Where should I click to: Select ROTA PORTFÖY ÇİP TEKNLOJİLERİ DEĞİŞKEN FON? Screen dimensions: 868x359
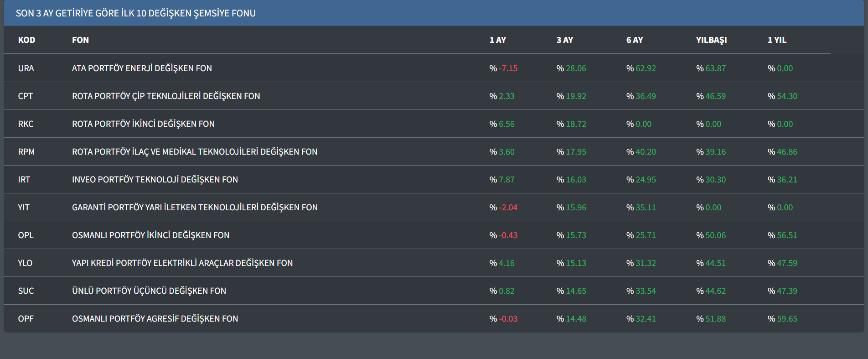166,96
